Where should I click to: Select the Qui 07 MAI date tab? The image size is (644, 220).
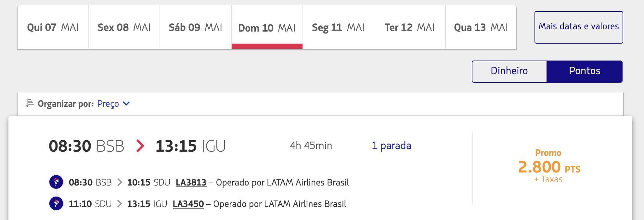[53, 27]
